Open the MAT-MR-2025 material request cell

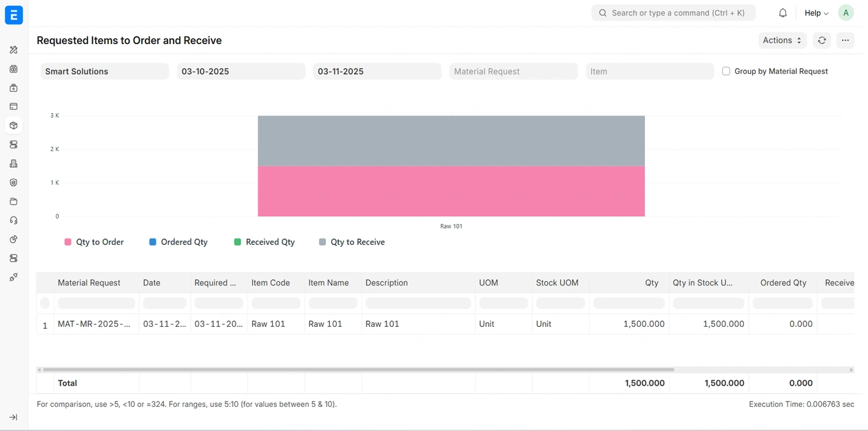pyautogui.click(x=94, y=324)
